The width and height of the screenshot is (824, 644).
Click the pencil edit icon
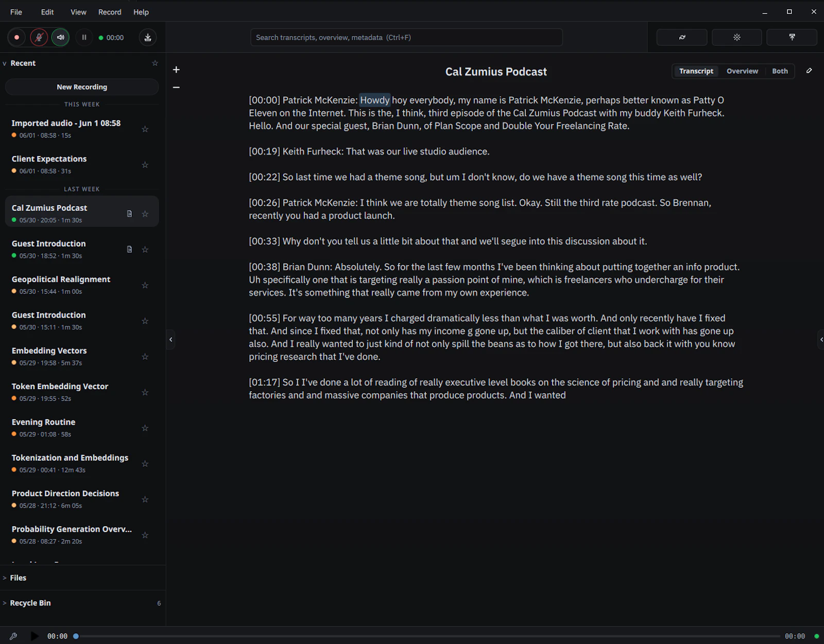tap(809, 71)
